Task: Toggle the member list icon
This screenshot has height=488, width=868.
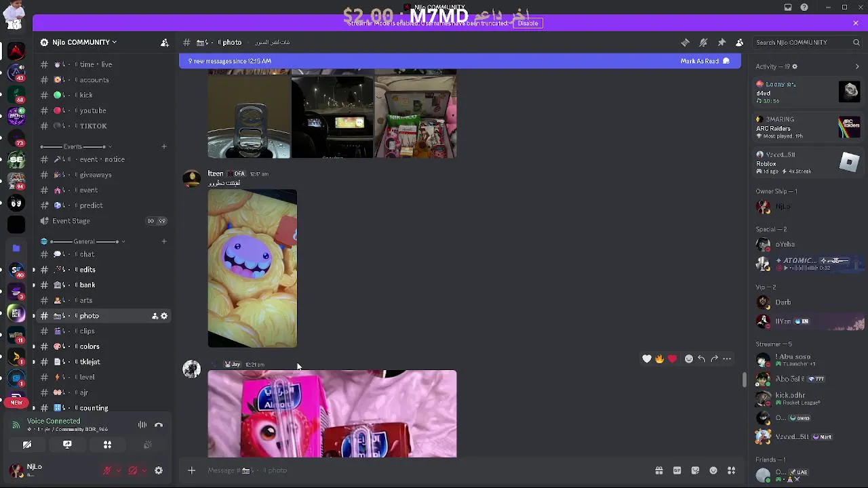Action: pyautogui.click(x=739, y=42)
